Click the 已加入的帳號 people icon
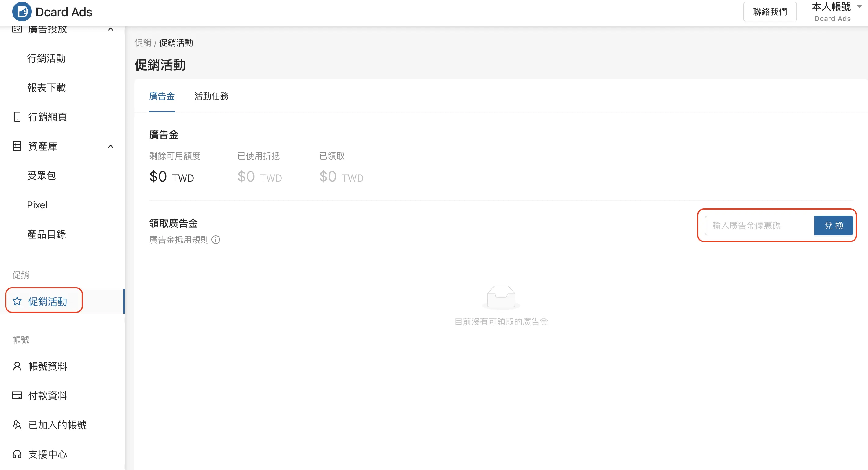 tap(17, 425)
